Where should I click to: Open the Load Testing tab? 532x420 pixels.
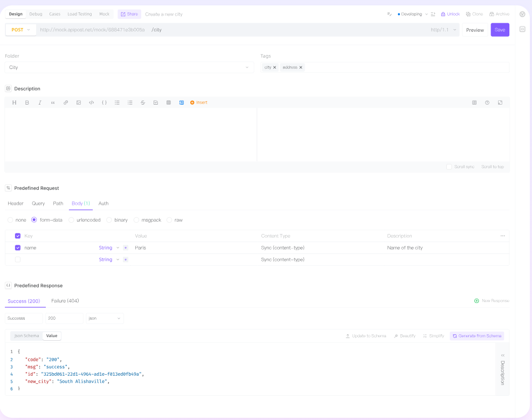pyautogui.click(x=79, y=14)
